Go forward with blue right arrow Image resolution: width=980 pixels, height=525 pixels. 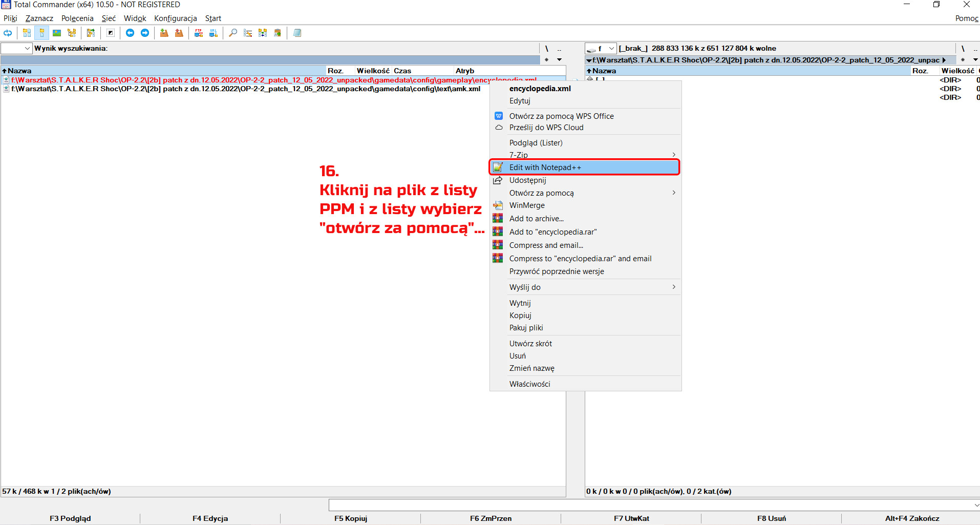coord(145,33)
